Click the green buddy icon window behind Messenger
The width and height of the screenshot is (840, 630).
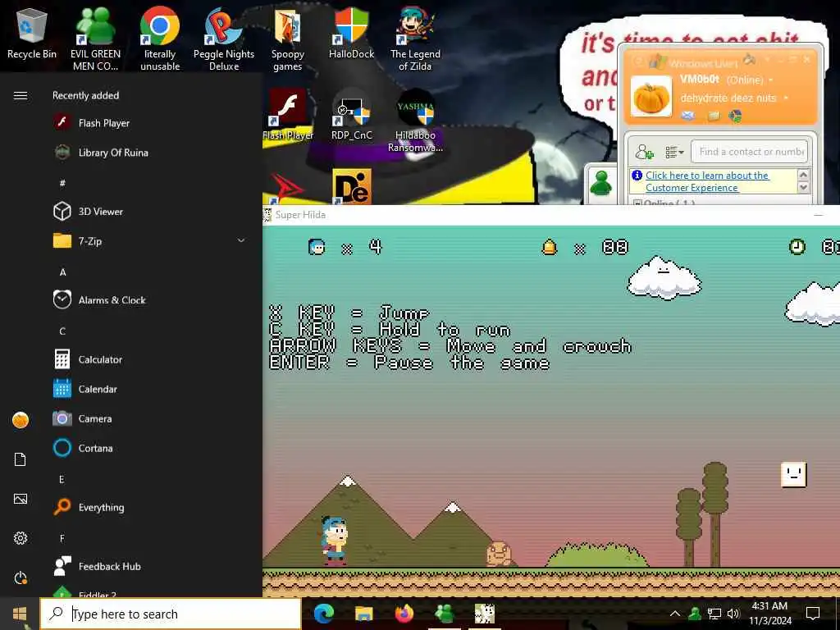600,184
